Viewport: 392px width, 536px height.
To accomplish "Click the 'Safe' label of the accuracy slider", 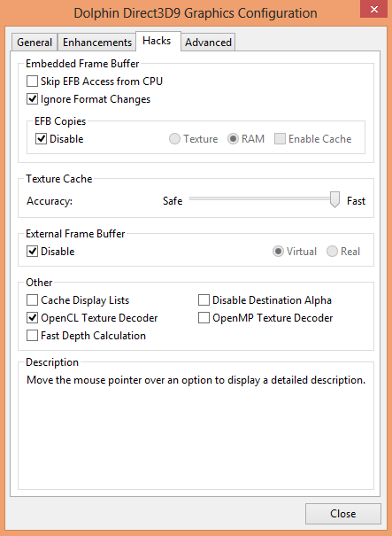I will pos(173,200).
